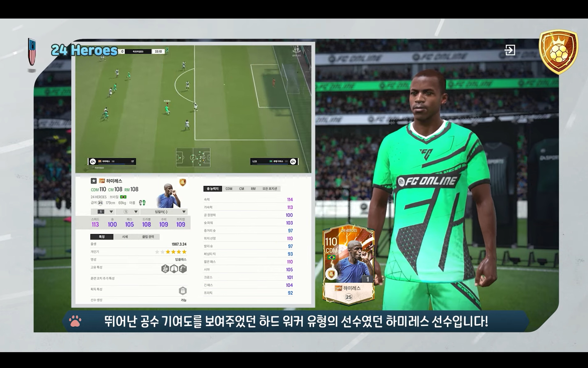Click the gold crown football badge emblem

(558, 52)
